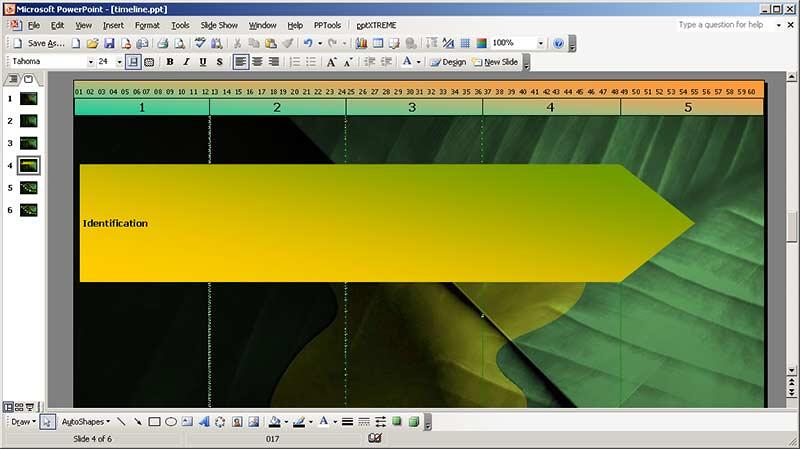This screenshot has height=449, width=800.
Task: Click the Design button
Action: point(449,62)
